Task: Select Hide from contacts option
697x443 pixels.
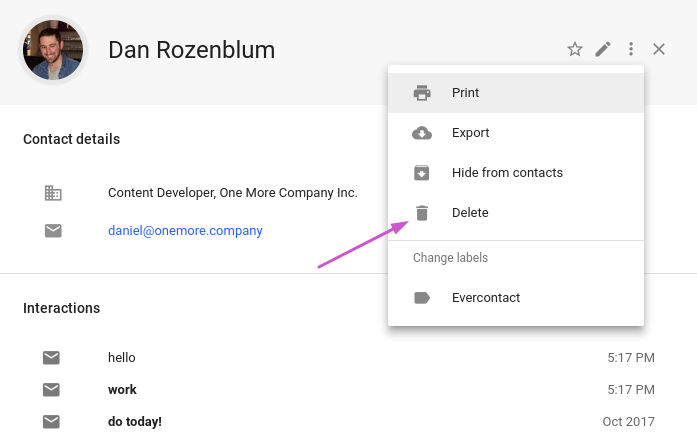Action: pyautogui.click(x=516, y=173)
